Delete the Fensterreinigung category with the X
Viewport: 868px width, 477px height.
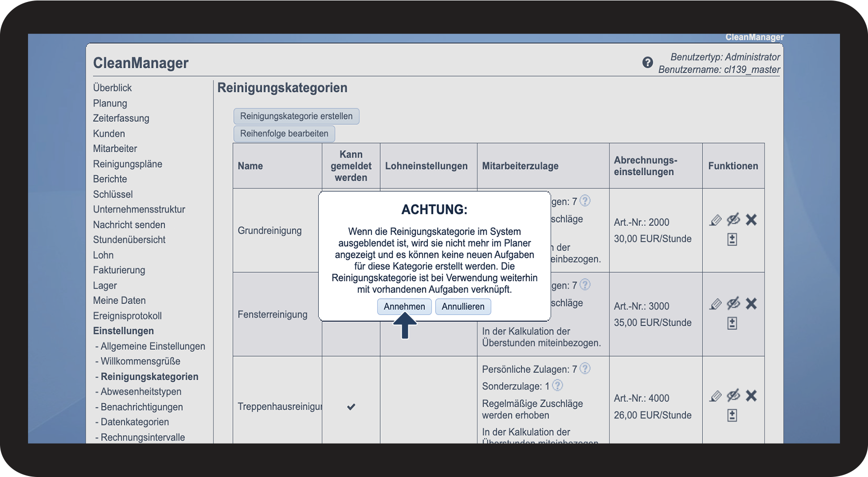pyautogui.click(x=751, y=304)
